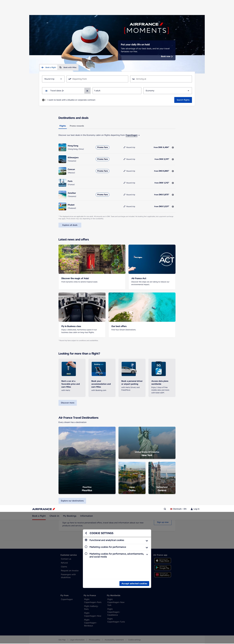
Task: Click the Search flights button
Action: (183, 100)
